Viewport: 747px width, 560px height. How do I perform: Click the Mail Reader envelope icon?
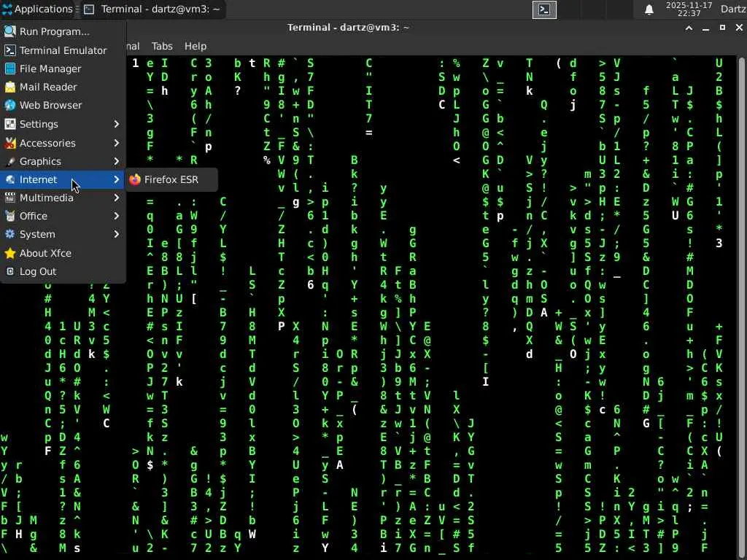[x=9, y=87]
